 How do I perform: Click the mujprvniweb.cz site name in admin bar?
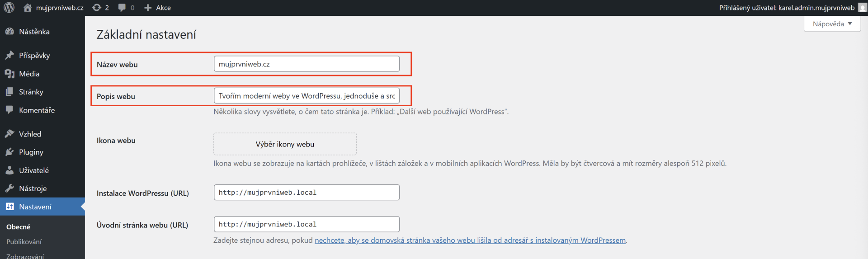point(60,8)
